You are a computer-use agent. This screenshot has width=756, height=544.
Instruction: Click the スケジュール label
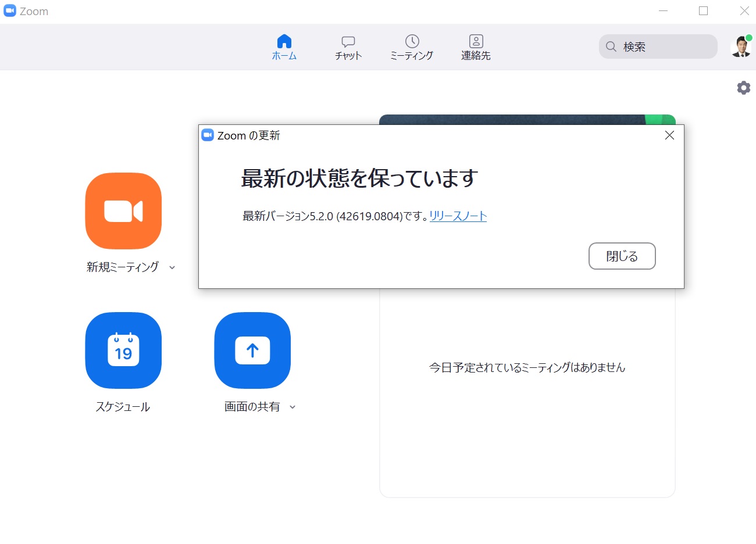pyautogui.click(x=123, y=407)
